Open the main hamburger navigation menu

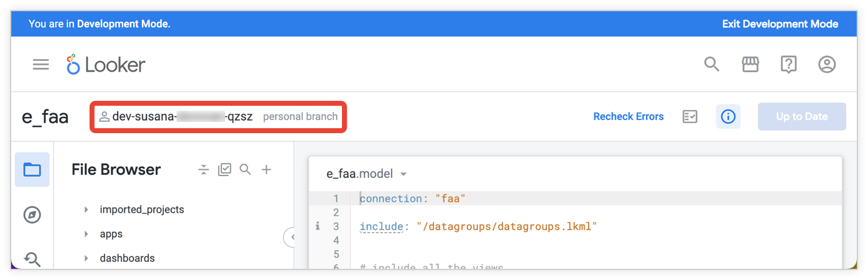(x=41, y=65)
